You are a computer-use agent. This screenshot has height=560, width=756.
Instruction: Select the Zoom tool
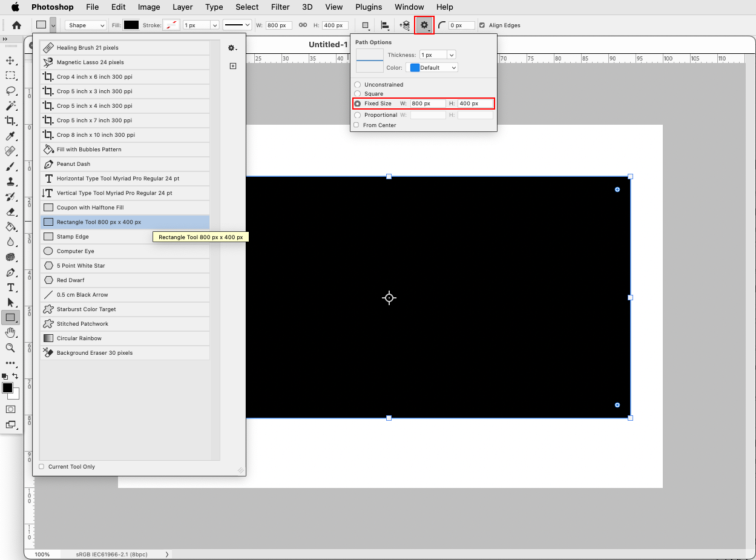tap(10, 348)
